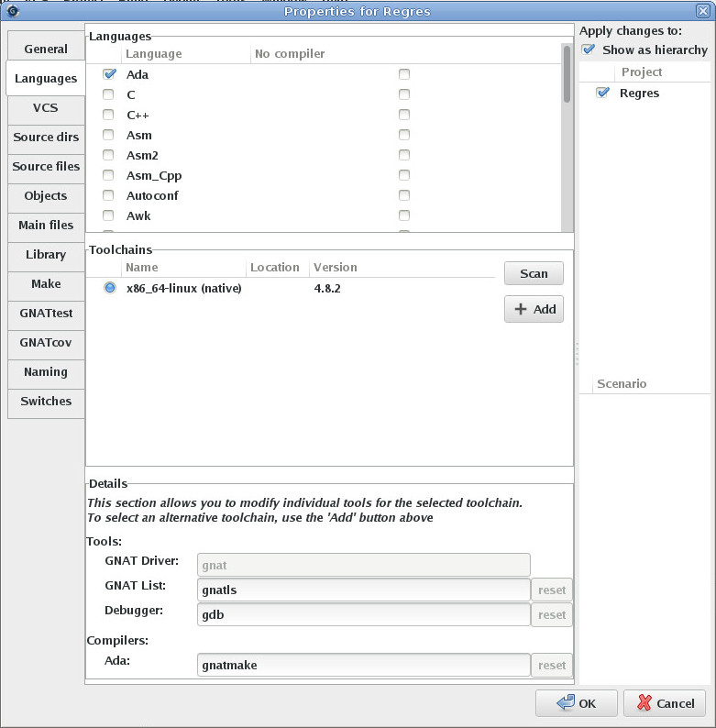
Task: Click the Ada compiler input field
Action: (364, 665)
